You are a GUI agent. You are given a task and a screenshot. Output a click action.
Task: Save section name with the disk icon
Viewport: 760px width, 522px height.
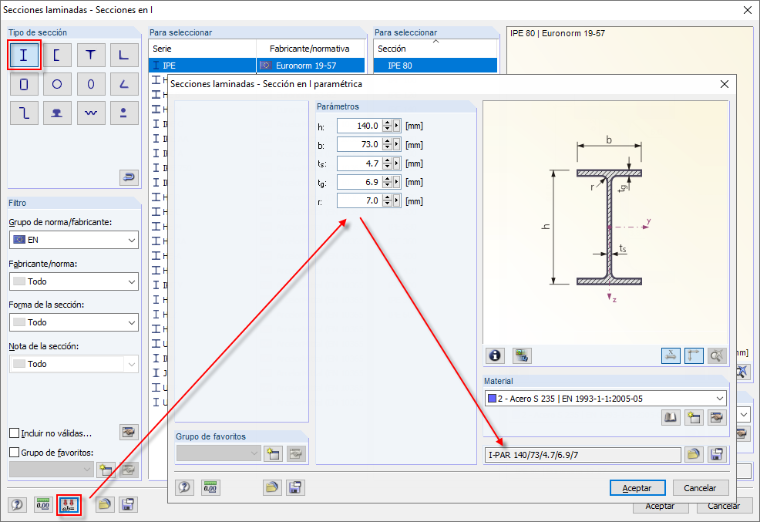[x=717, y=455]
